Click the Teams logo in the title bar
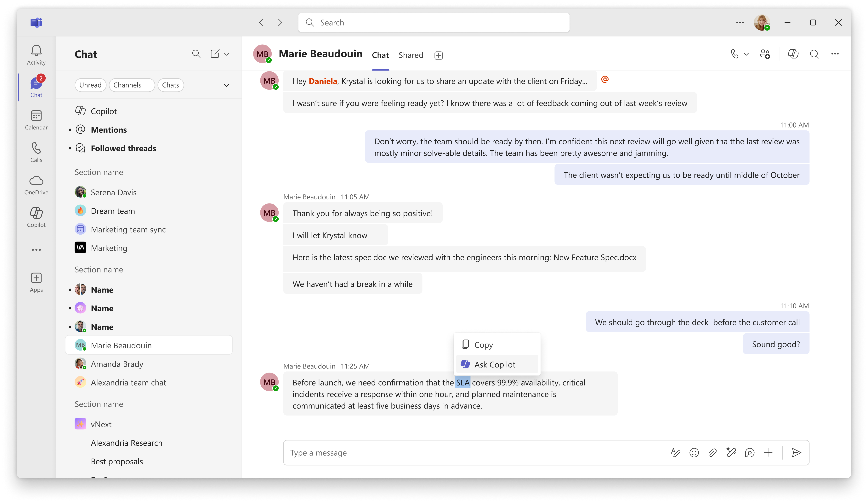868x503 pixels. tap(36, 23)
